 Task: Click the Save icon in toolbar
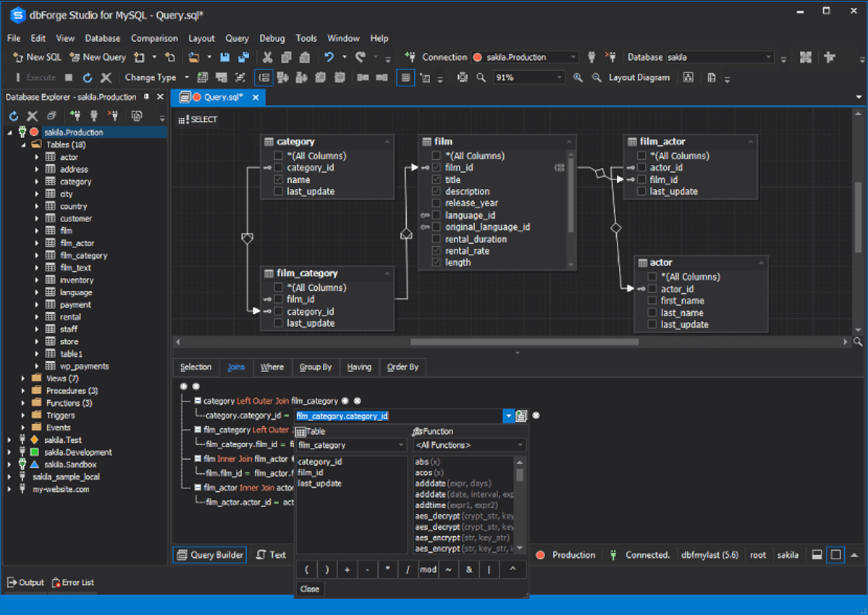pyautogui.click(x=224, y=57)
